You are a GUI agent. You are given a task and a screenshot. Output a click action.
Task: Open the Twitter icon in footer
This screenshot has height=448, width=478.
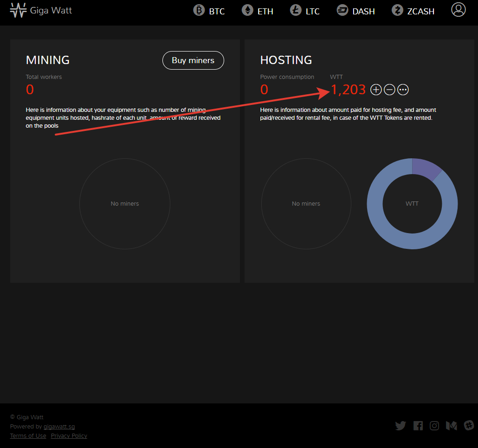coord(400,425)
